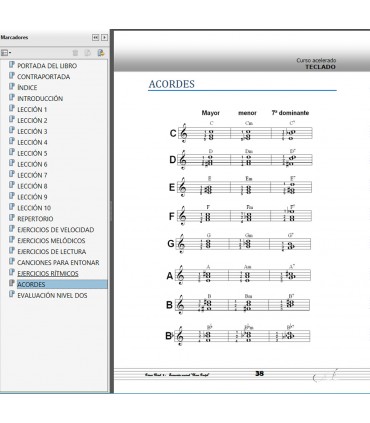
Task: Click the A chord row label
Action: click(x=170, y=276)
